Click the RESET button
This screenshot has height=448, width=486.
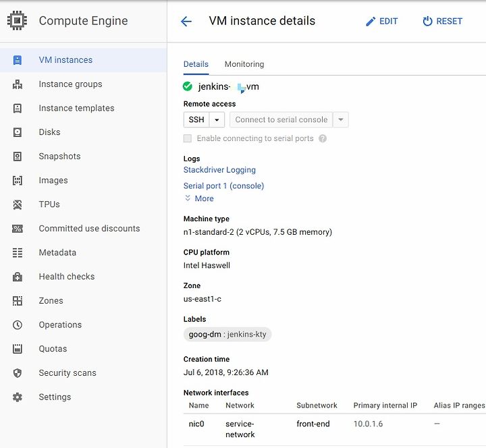[x=442, y=21]
